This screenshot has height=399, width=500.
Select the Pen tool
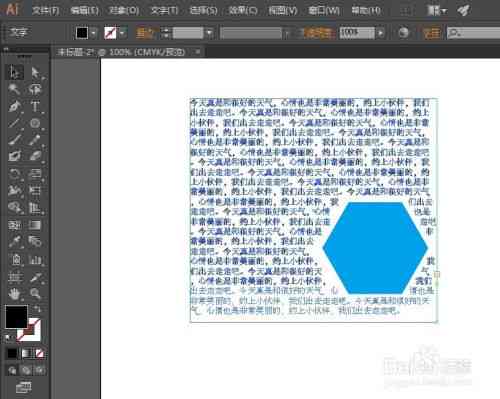(x=15, y=106)
